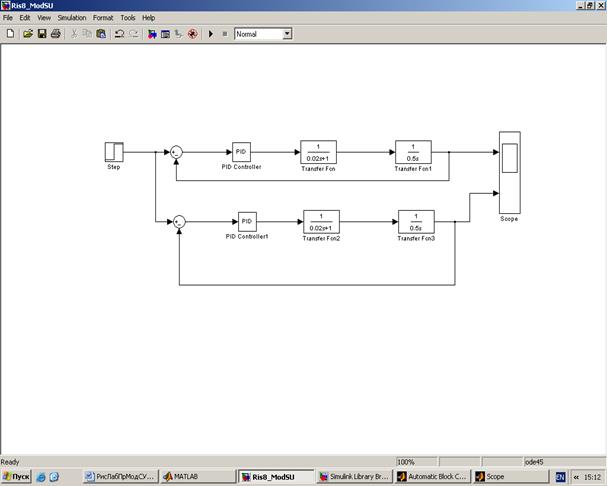Open the Simulation menu
Image resolution: width=607 pixels, height=486 pixels.
71,18
